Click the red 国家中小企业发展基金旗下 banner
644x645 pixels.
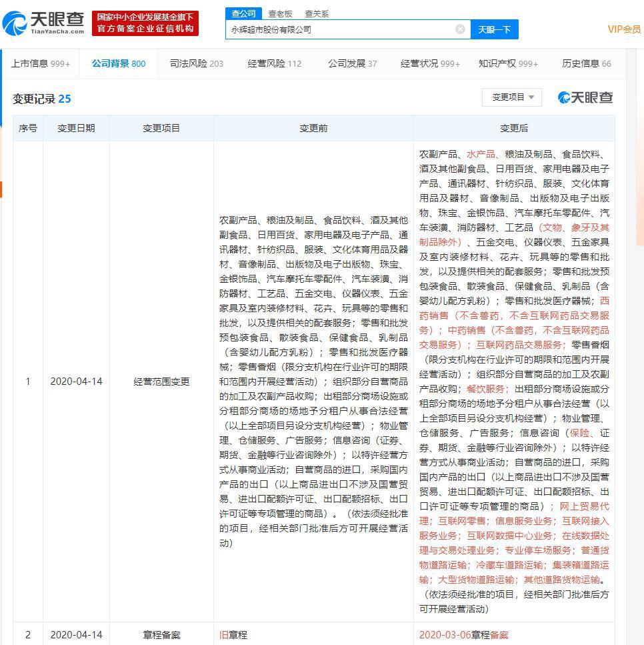tap(145, 23)
